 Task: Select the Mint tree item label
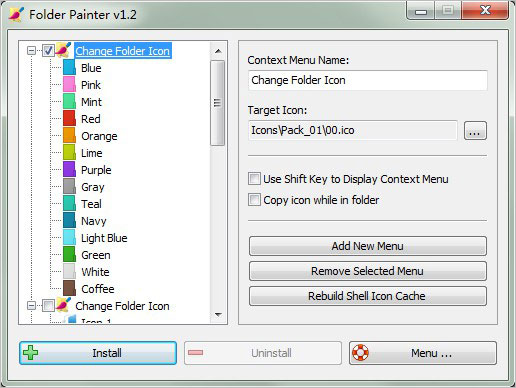click(91, 102)
